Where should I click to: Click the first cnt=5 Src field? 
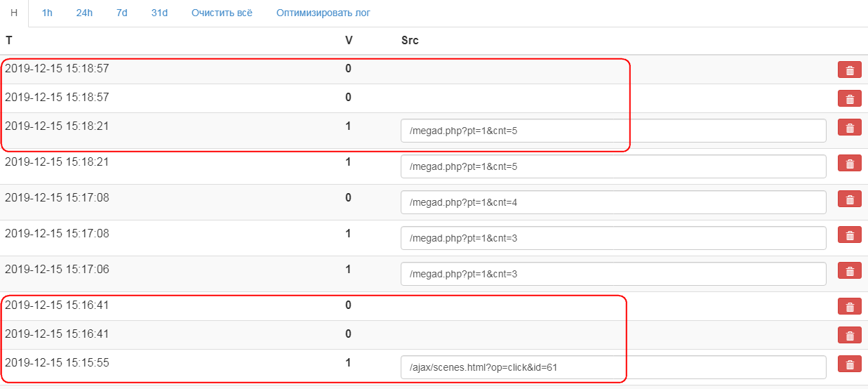pos(613,131)
